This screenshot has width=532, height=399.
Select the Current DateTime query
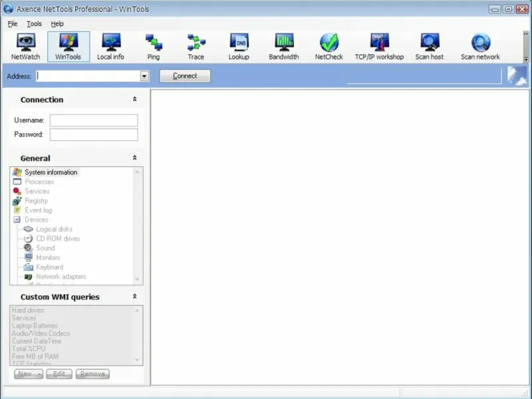37,341
